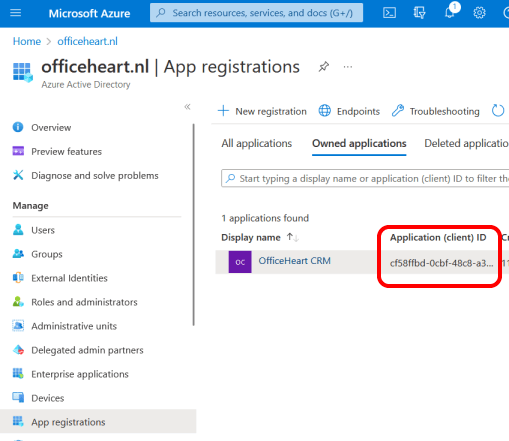Collapse the left sidebar with double chevron
This screenshot has height=441, width=509.
(187, 107)
